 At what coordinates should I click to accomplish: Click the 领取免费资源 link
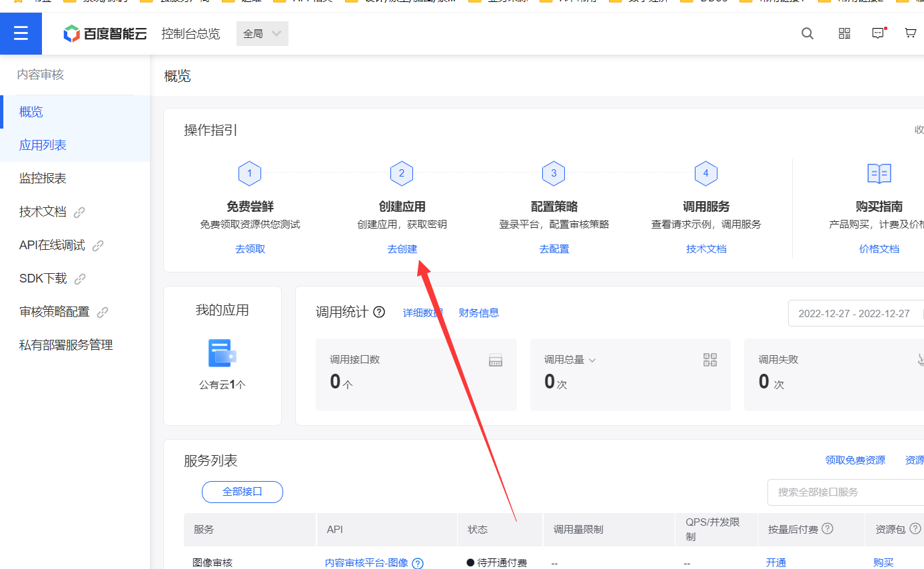(x=855, y=460)
